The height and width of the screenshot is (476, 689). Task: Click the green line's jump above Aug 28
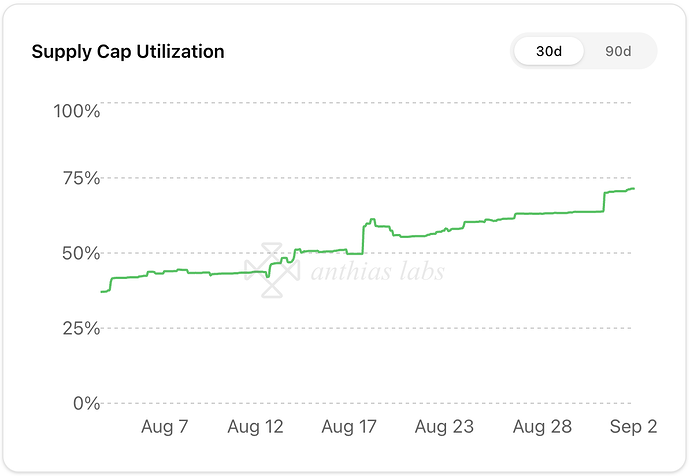[516, 214]
